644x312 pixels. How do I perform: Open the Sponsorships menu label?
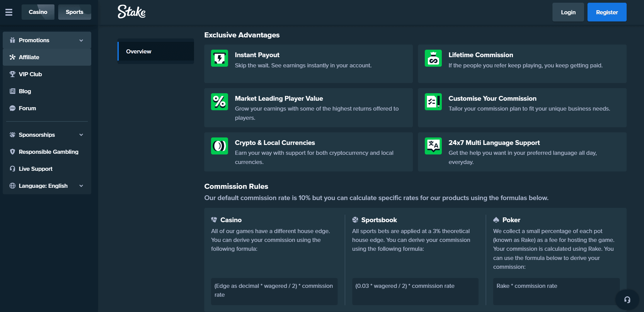(37, 135)
